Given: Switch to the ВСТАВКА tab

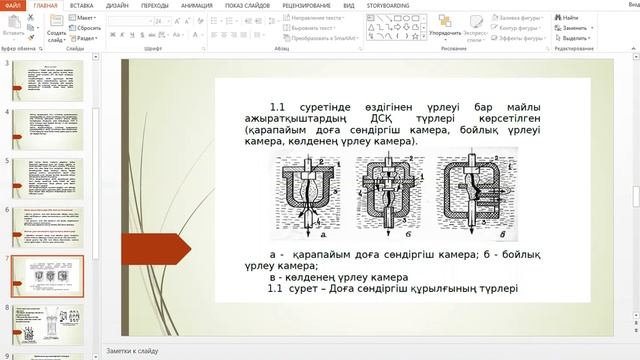Looking at the screenshot, I should 82,6.
